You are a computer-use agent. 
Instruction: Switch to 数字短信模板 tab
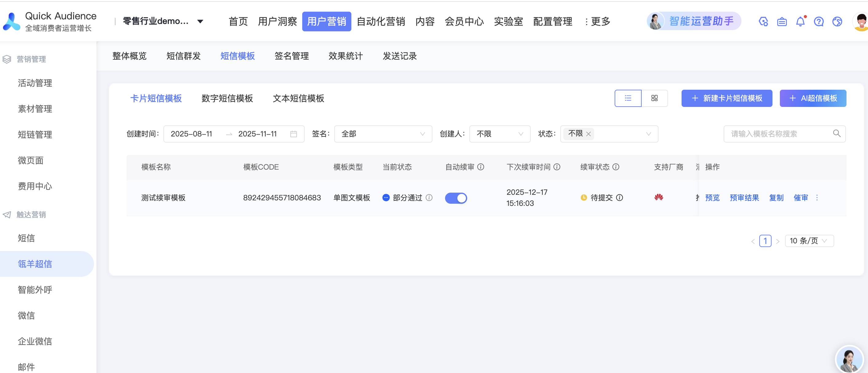tap(227, 98)
